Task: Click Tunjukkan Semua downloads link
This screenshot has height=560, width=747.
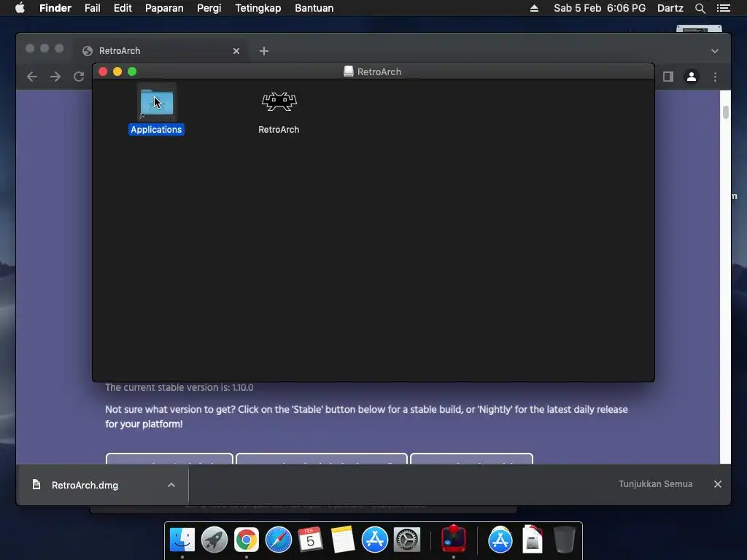Action: tap(656, 484)
